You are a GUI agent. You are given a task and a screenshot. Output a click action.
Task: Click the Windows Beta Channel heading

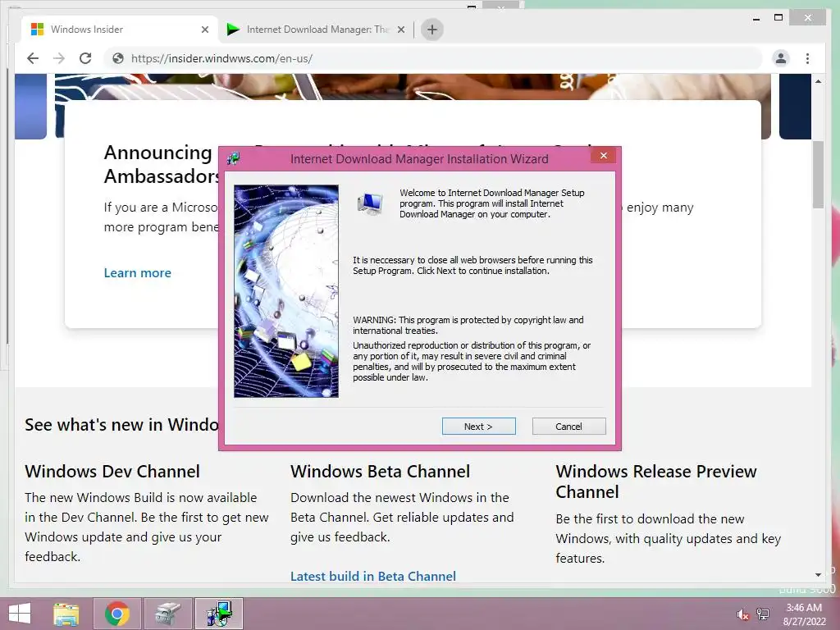[x=380, y=472]
